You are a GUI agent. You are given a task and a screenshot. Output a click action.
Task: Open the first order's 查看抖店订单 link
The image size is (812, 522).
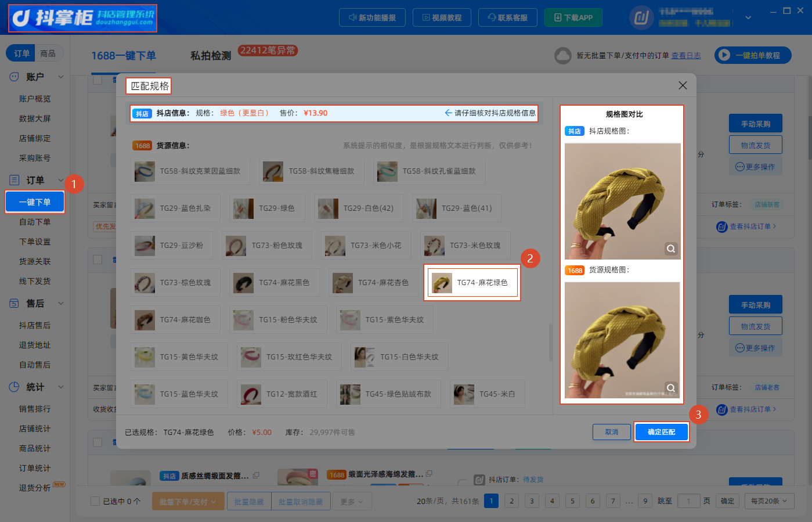point(747,226)
